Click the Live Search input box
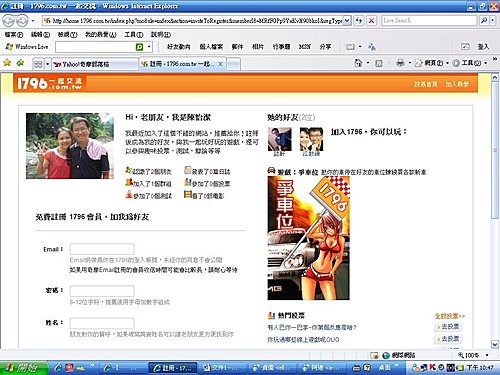This screenshot has height=375, width=500. click(x=429, y=21)
